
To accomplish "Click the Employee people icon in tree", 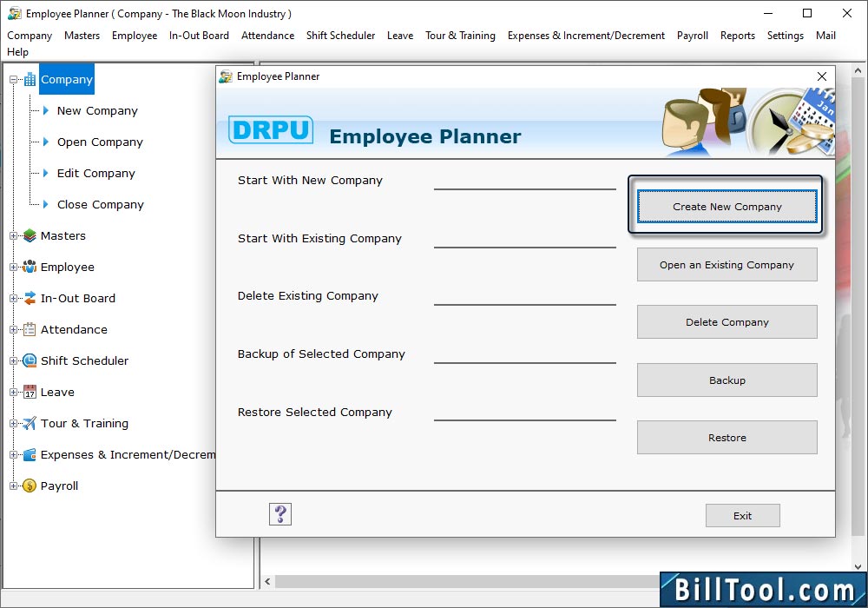I will (x=30, y=267).
